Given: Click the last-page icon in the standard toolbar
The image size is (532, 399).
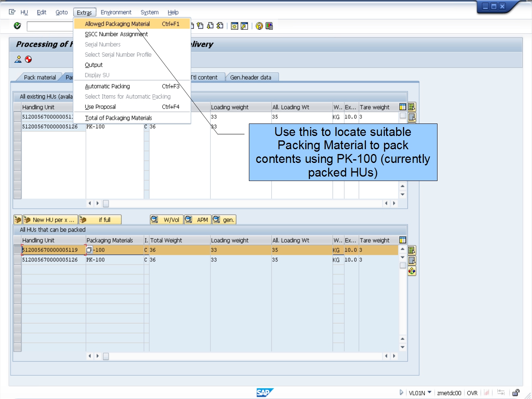Looking at the screenshot, I should pos(220,26).
